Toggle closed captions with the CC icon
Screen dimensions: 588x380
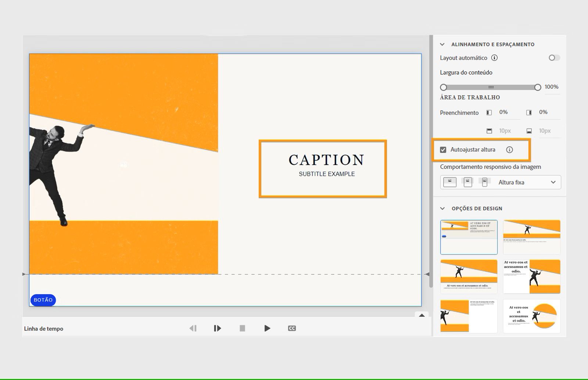click(292, 328)
